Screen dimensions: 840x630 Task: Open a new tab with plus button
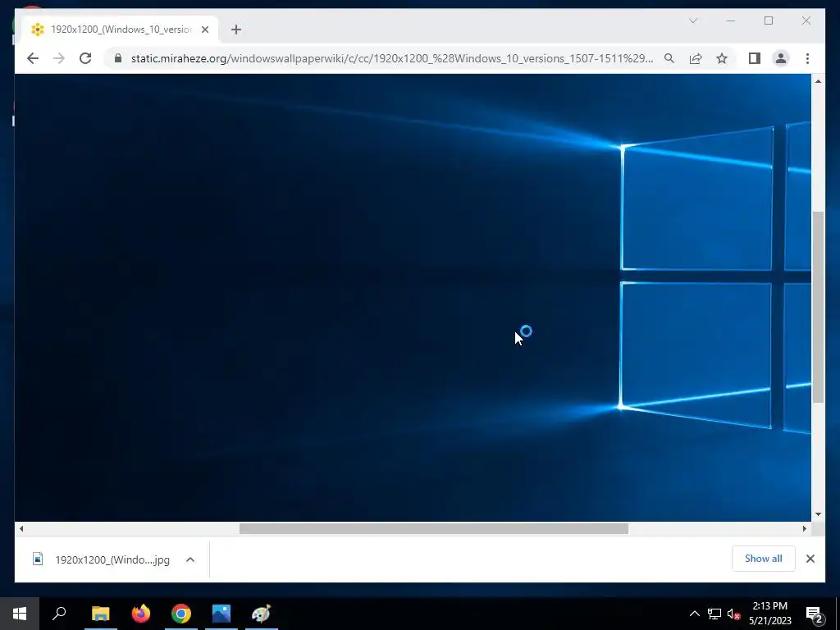tap(236, 30)
